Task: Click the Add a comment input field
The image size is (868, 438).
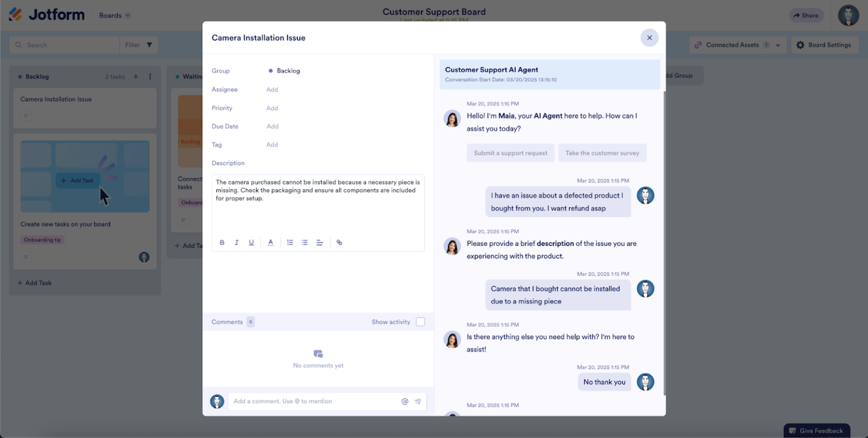Action: pyautogui.click(x=311, y=401)
